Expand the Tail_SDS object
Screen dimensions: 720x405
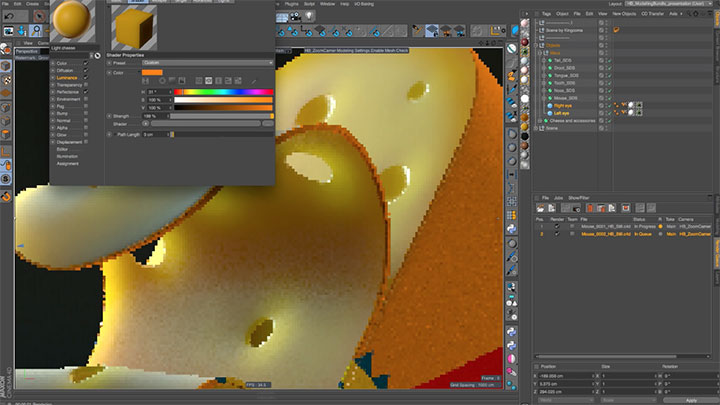point(544,61)
